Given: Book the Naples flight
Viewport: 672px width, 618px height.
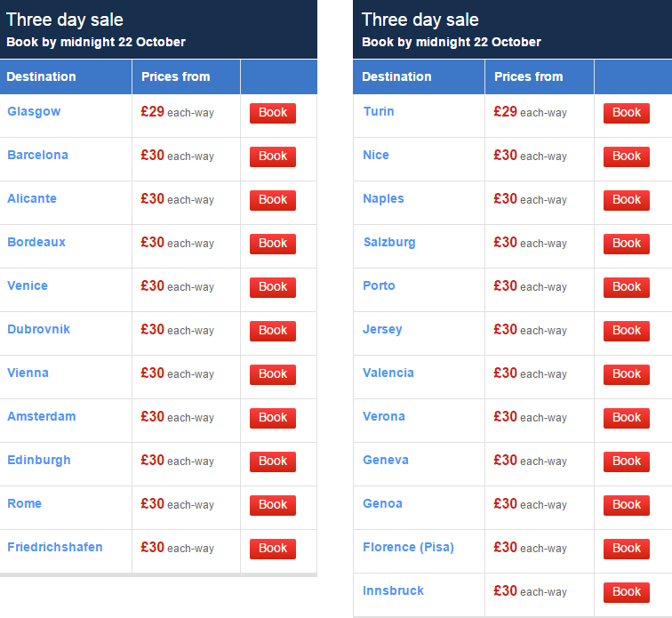Looking at the screenshot, I should (626, 200).
